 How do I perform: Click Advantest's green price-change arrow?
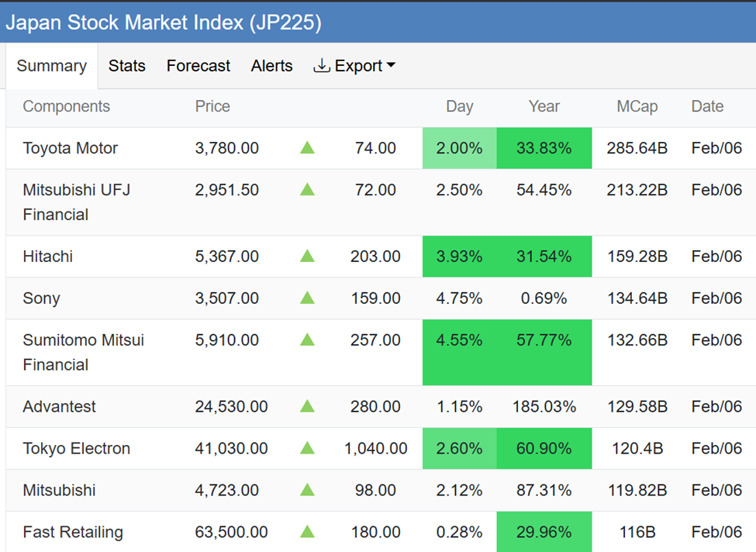306,406
